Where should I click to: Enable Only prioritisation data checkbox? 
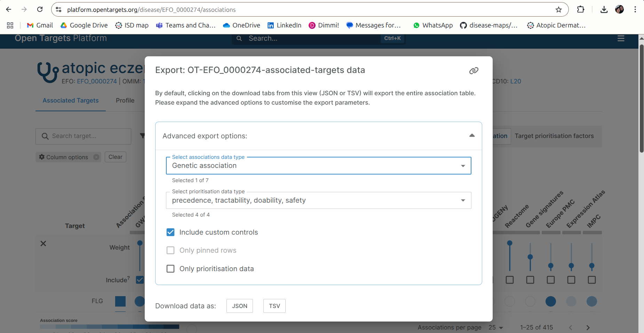tap(170, 269)
